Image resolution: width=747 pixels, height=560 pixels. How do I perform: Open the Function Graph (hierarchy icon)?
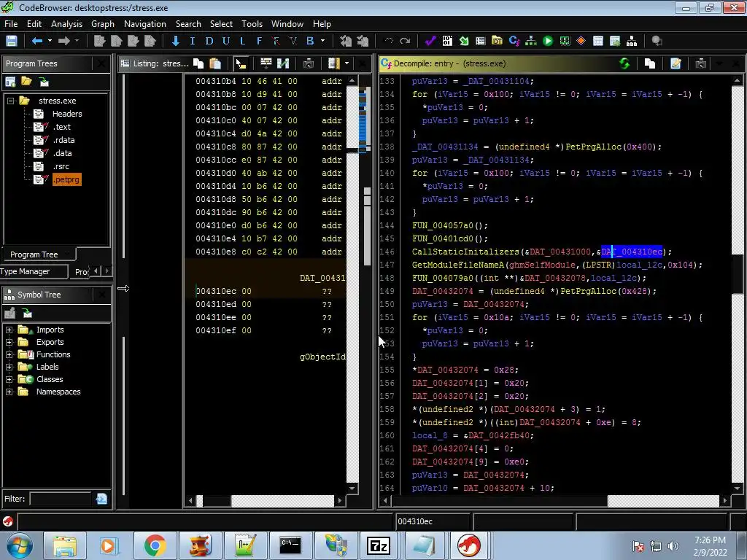coord(531,41)
